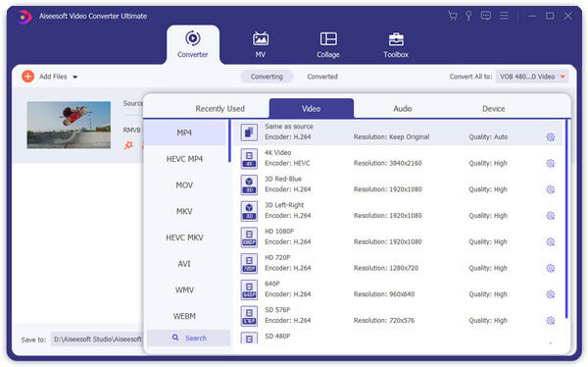This screenshot has width=588, height=367.
Task: Click the 640P preset icon
Action: click(249, 290)
